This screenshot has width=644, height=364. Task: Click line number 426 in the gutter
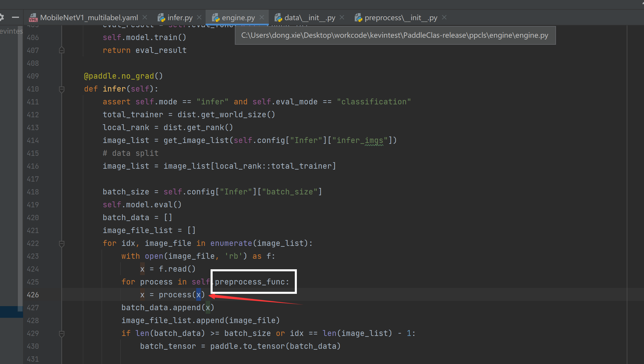tap(33, 295)
